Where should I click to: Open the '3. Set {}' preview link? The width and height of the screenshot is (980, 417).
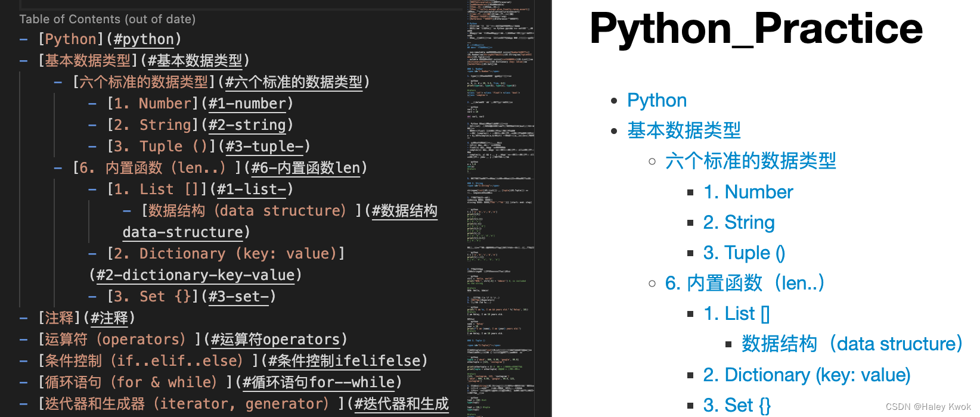(737, 405)
